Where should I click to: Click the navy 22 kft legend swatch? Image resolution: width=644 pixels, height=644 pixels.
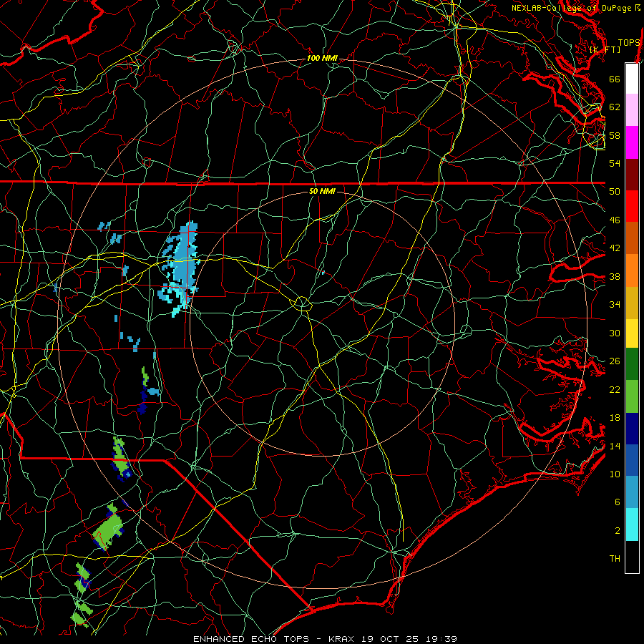point(632,429)
